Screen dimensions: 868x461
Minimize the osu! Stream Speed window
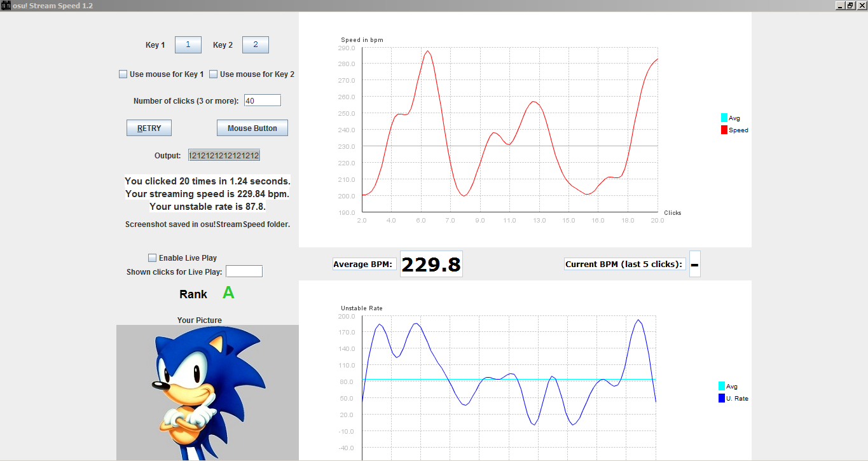coord(840,5)
